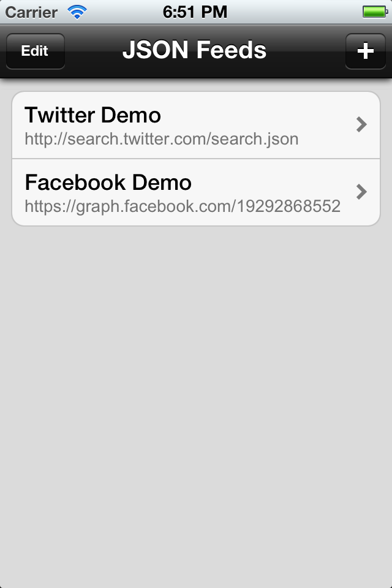
Task: Open the Twitter Demo row
Action: tap(196, 125)
